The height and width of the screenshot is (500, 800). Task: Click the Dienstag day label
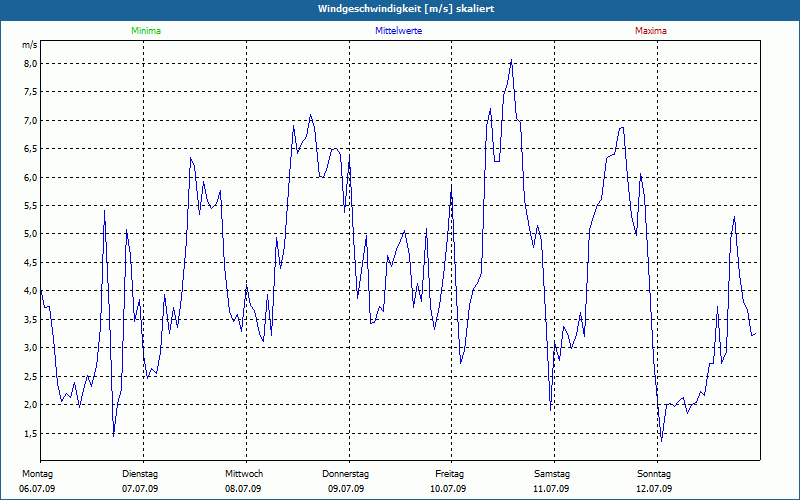140,474
